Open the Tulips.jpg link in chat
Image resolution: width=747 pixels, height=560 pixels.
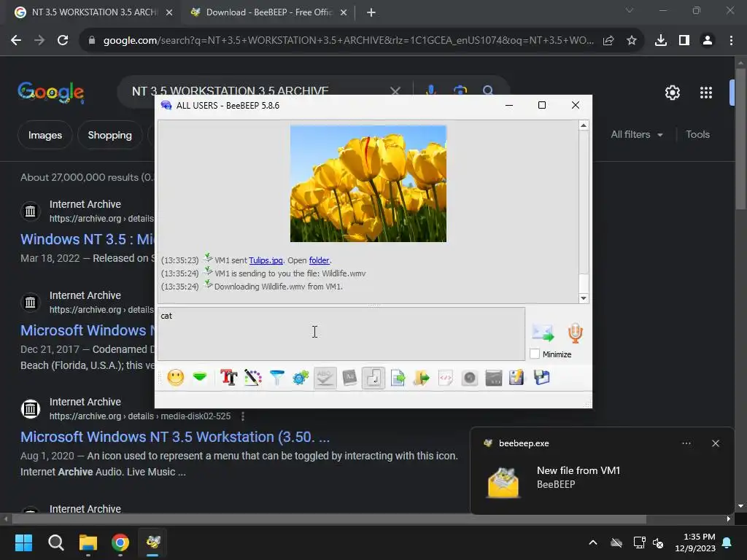pyautogui.click(x=266, y=260)
